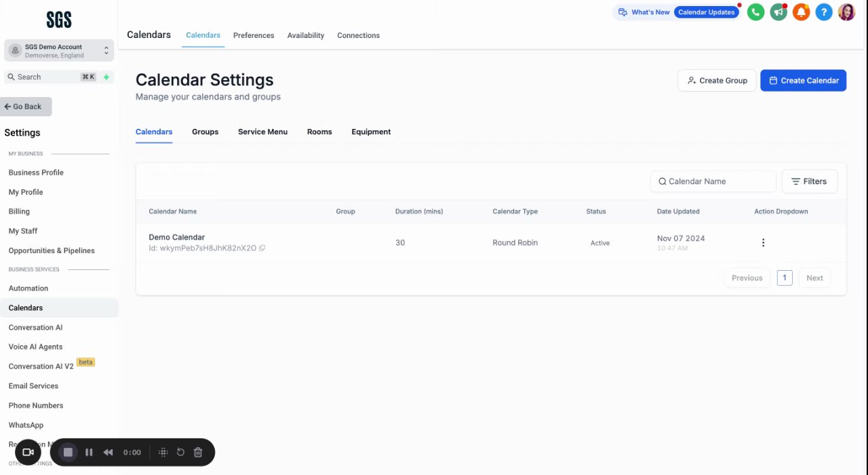
Task: Click the Round Robin calendar type cell
Action: tap(515, 243)
